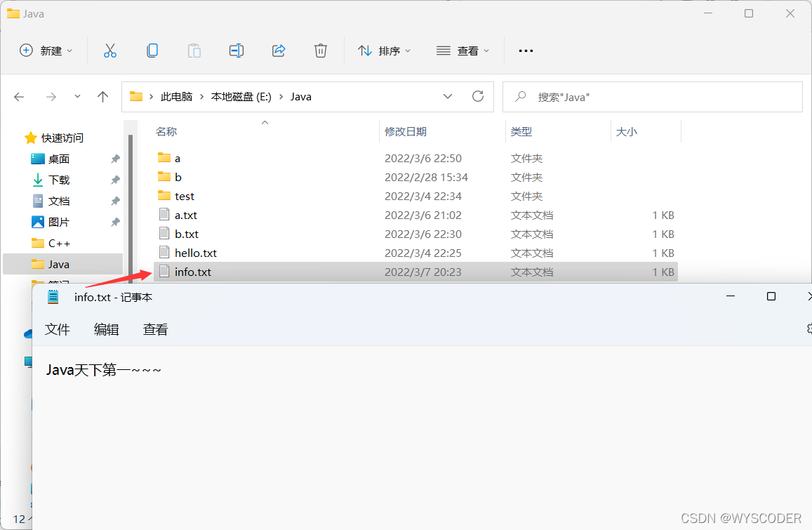Open the 编辑 menu in Notepad
Viewport: 812px width, 530px height.
click(x=106, y=329)
